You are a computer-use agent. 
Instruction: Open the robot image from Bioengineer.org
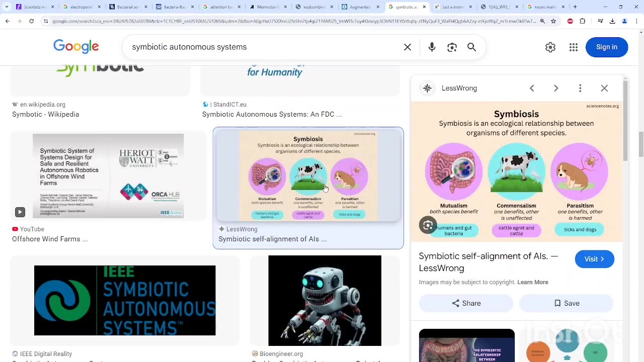point(325,301)
